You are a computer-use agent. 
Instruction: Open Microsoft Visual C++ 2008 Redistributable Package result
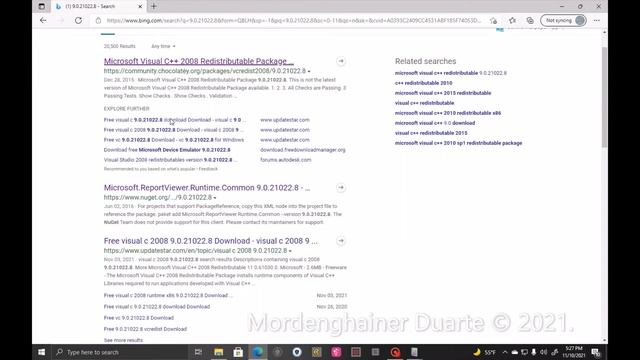coord(198,61)
